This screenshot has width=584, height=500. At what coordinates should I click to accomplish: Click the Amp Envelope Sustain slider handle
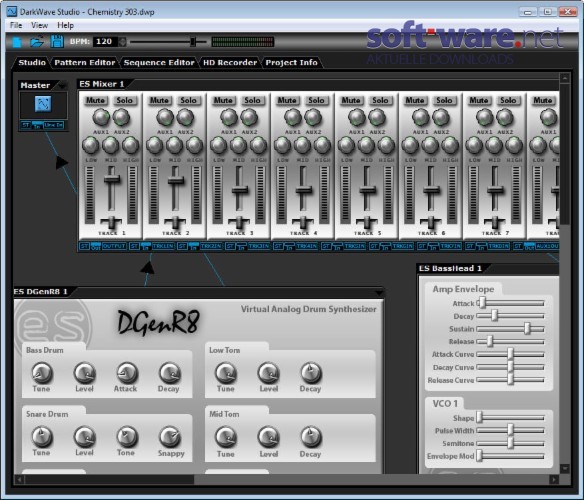[527, 329]
